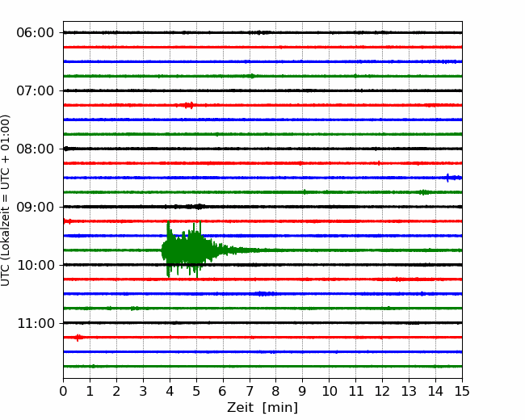
Task: Click the red spike in the 07:15 trace
Action: tap(188, 105)
